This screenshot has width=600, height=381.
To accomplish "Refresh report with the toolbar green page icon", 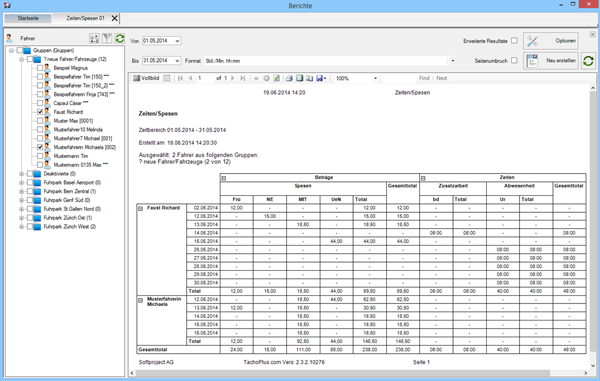I will point(277,78).
